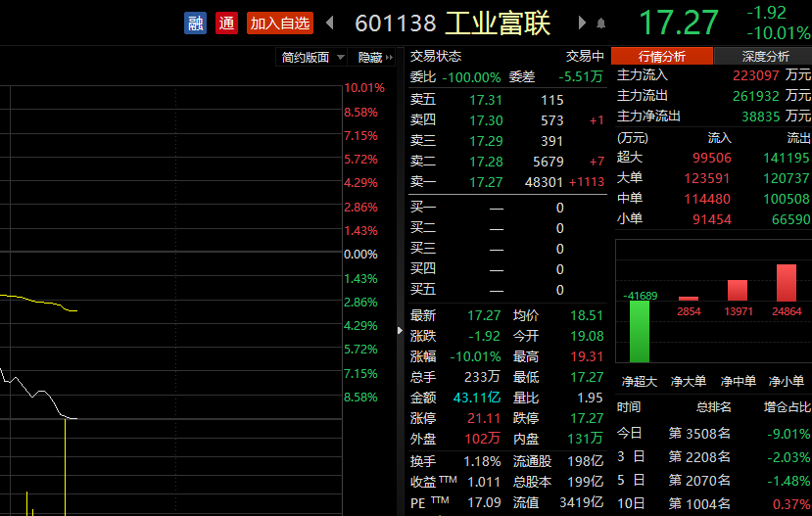Viewport: 812px width, 516px height.
Task: Click the red 净小单 bar in chart
Action: (x=787, y=283)
